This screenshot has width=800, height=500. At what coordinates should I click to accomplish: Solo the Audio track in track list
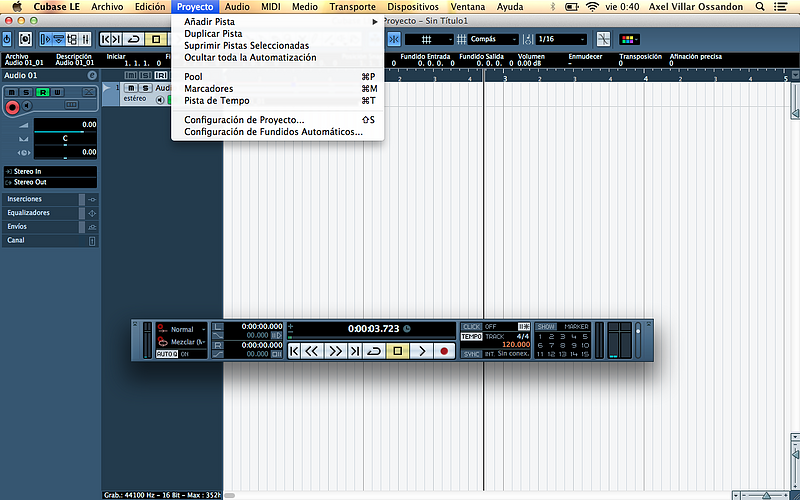145,88
